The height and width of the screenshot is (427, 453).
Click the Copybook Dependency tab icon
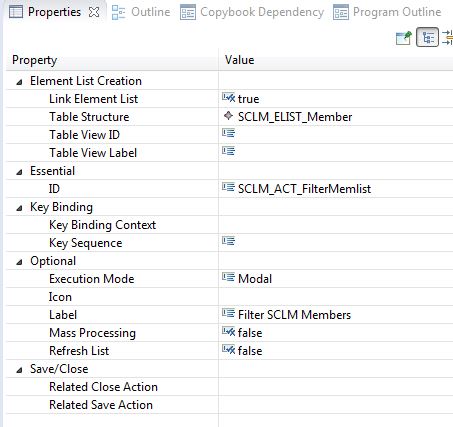[188, 13]
